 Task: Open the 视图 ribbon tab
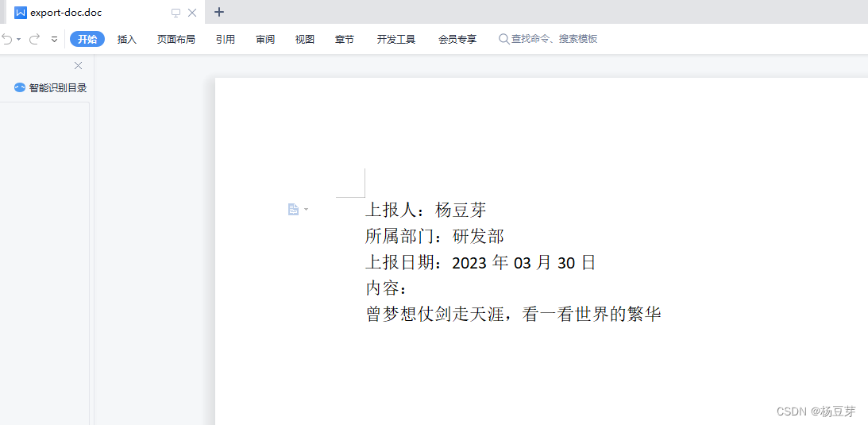coord(304,39)
